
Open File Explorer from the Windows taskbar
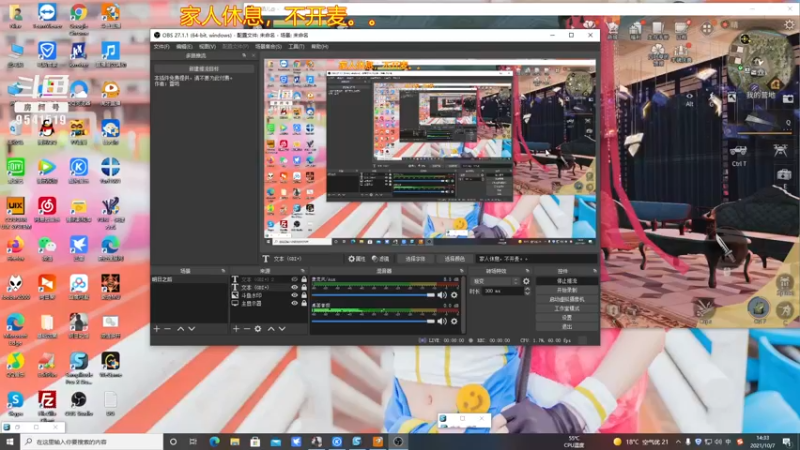pos(235,441)
